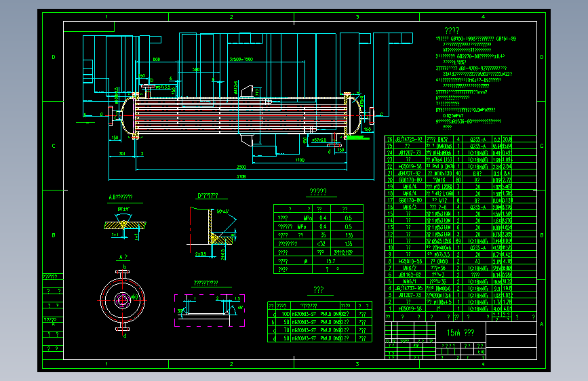This screenshot has width=588, height=381.
Task: Click weight "4.16" in parts list row 8
Action: tap(507, 261)
